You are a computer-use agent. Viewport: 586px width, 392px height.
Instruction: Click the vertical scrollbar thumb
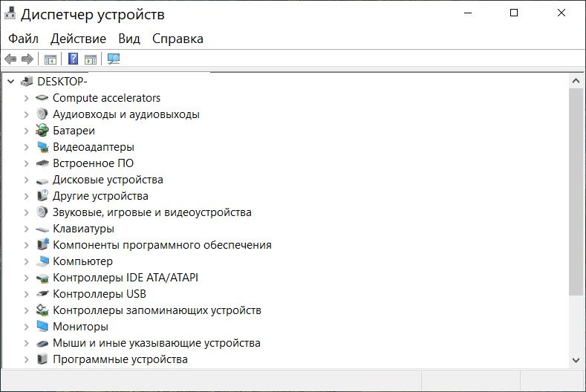click(x=576, y=192)
